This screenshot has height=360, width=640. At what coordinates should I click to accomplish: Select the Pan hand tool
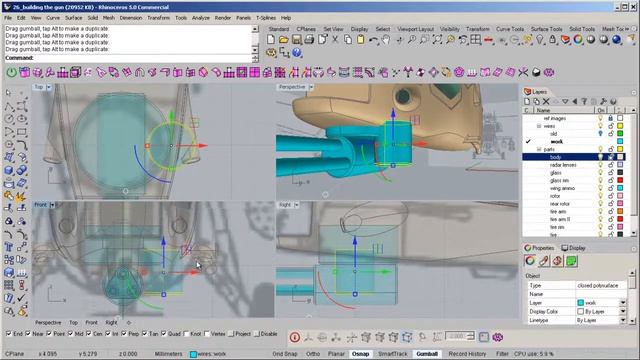(386, 40)
